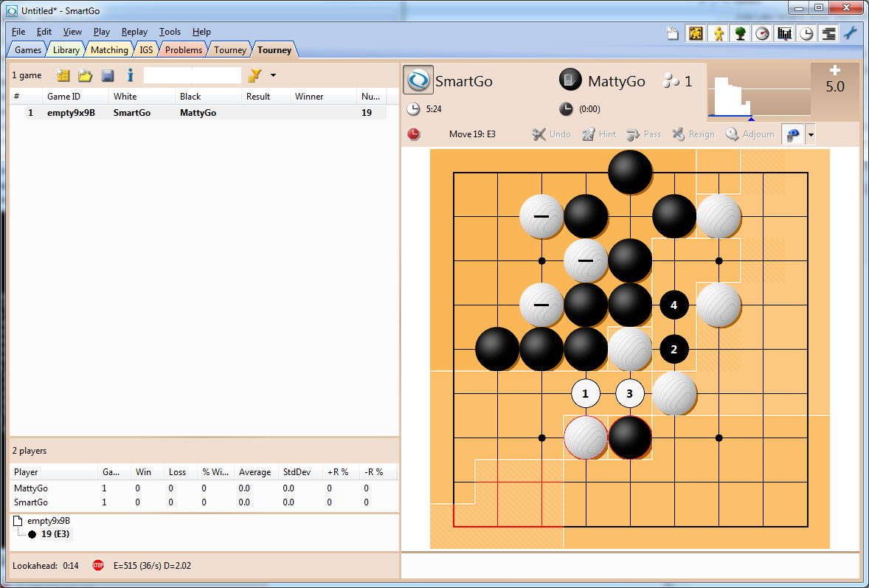This screenshot has width=869, height=588.
Task: Sort by the Game ID column header
Action: point(75,97)
